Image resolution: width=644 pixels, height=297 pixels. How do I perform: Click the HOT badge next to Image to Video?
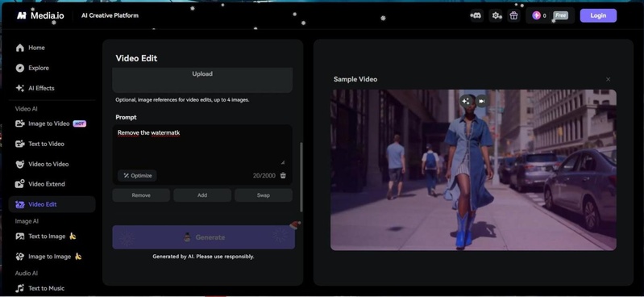tap(80, 123)
